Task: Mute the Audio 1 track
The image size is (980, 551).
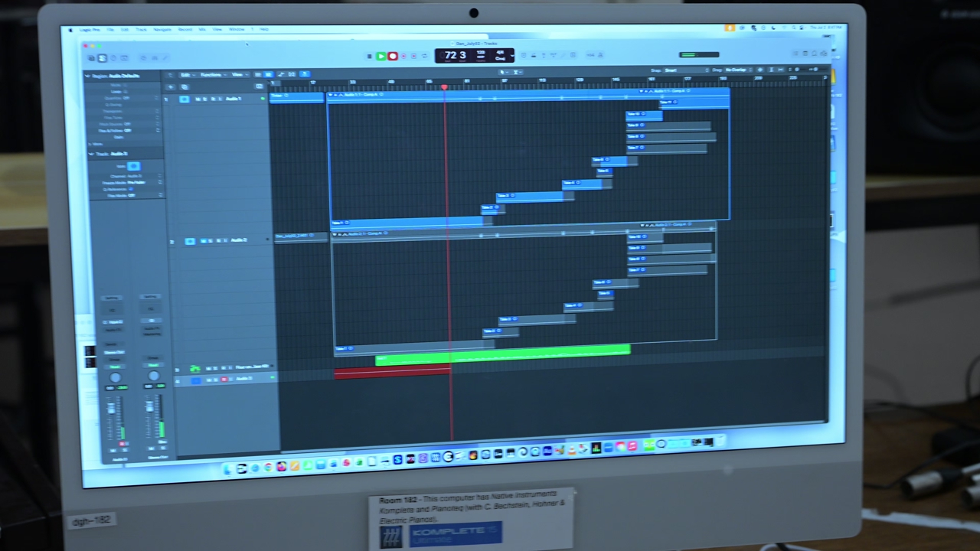Action: click(x=198, y=99)
